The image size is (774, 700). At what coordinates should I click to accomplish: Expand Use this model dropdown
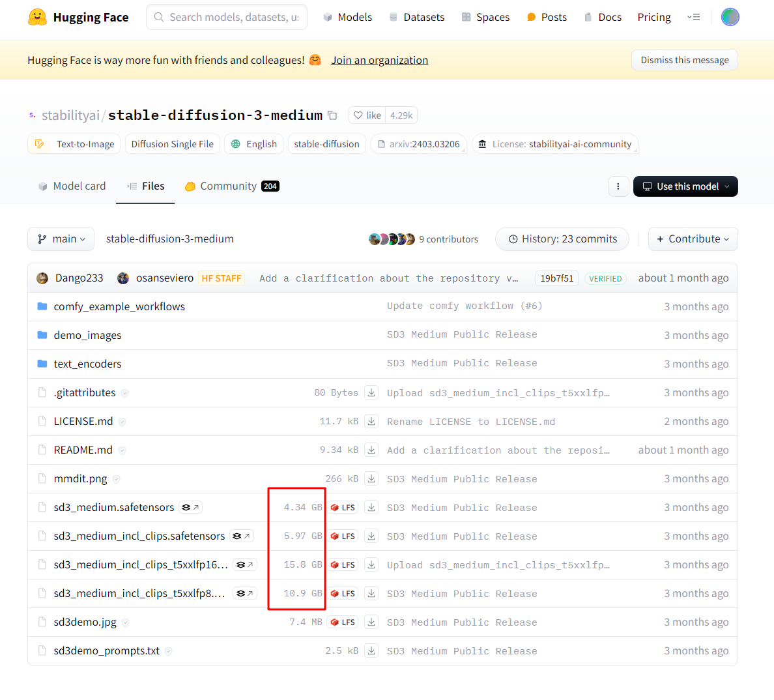[x=685, y=186]
